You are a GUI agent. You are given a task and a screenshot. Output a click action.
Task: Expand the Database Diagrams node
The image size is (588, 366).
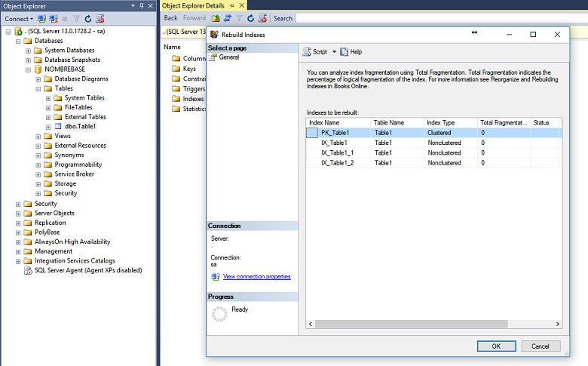[38, 79]
